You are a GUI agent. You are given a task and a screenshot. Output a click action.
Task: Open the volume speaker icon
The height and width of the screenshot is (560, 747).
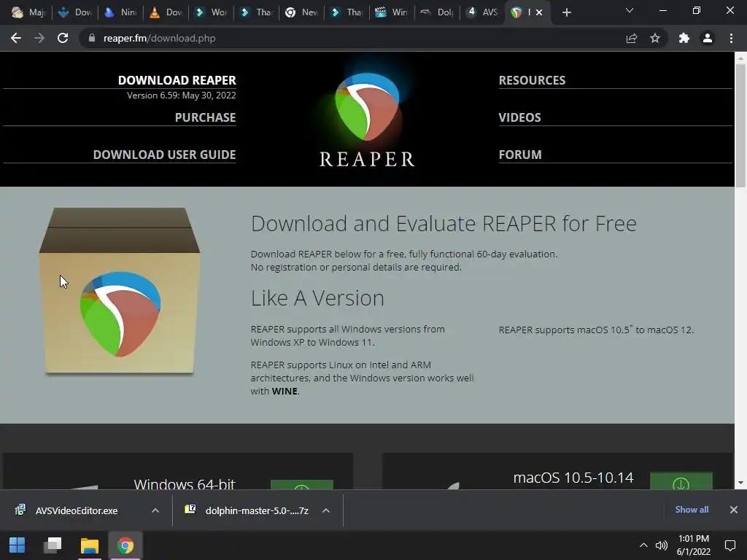[x=661, y=545]
